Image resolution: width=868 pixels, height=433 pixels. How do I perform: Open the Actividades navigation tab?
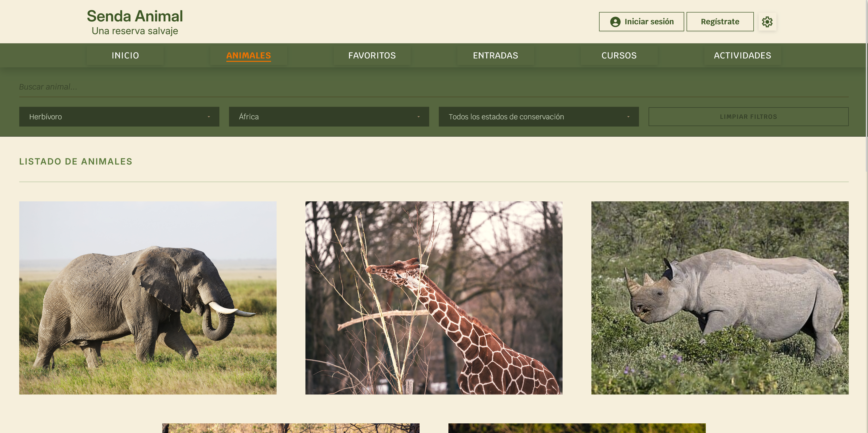tap(742, 55)
